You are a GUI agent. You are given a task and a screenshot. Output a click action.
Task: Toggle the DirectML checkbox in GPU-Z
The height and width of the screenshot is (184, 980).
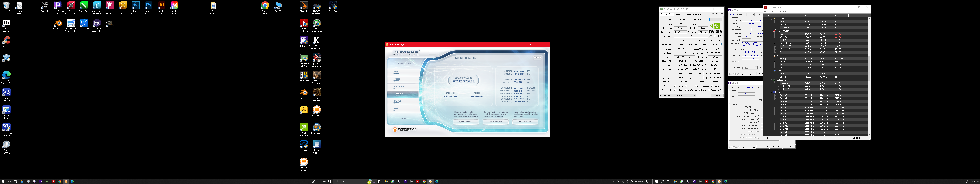(x=712, y=87)
